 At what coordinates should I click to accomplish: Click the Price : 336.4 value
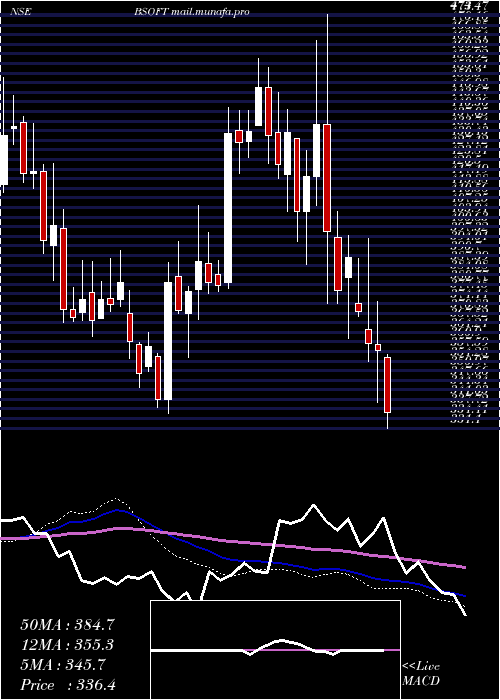click(69, 685)
